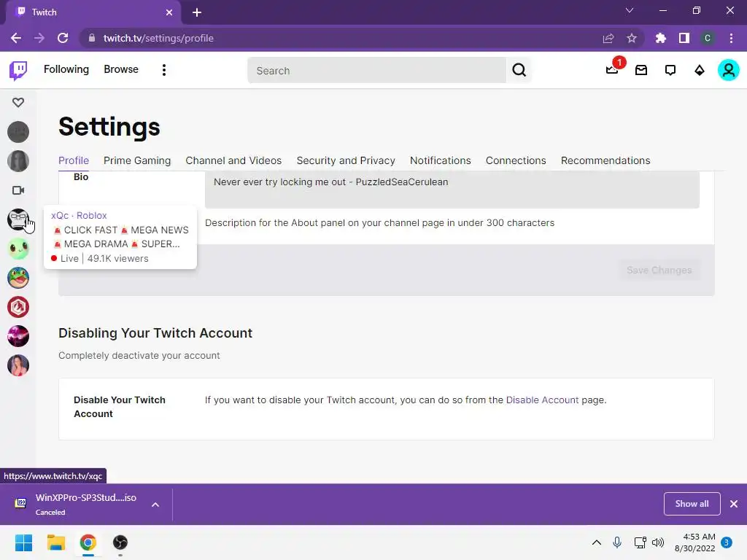Image resolution: width=747 pixels, height=560 pixels.
Task: Open Connections settings tab
Action: coord(516,160)
